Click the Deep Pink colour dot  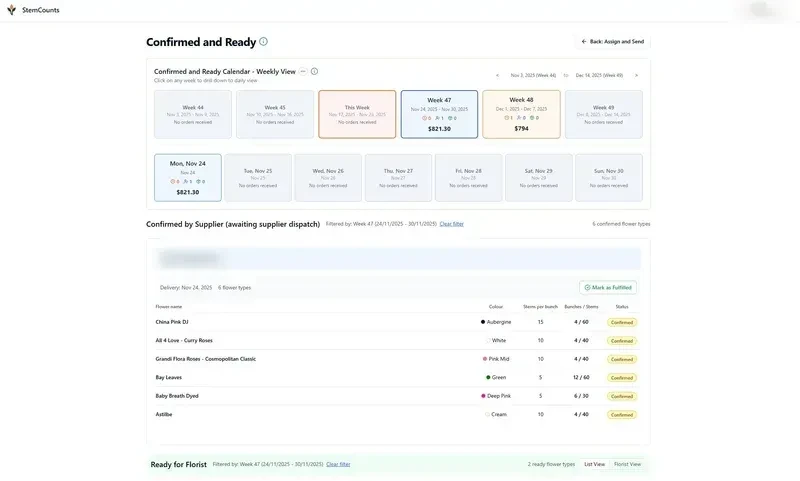point(483,396)
